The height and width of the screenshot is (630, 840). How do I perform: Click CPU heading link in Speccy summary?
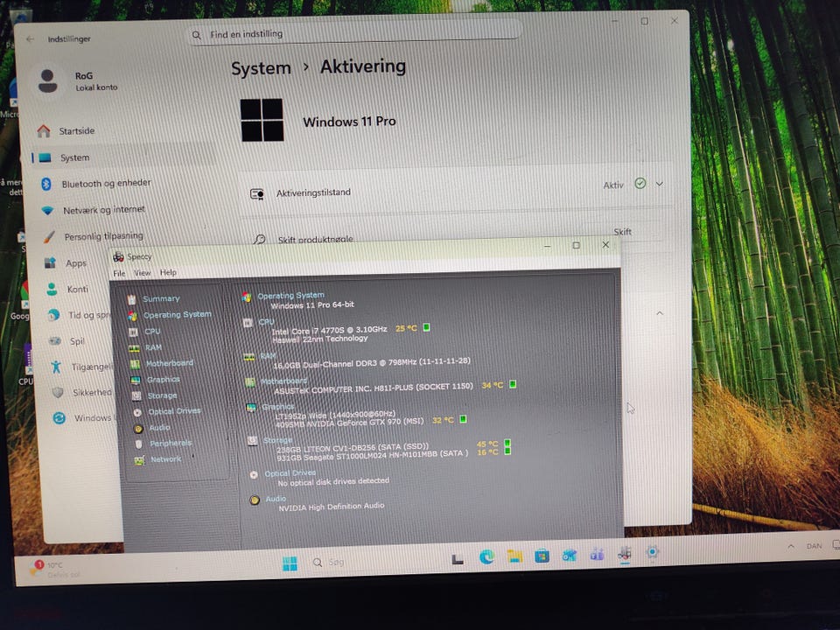tap(266, 322)
